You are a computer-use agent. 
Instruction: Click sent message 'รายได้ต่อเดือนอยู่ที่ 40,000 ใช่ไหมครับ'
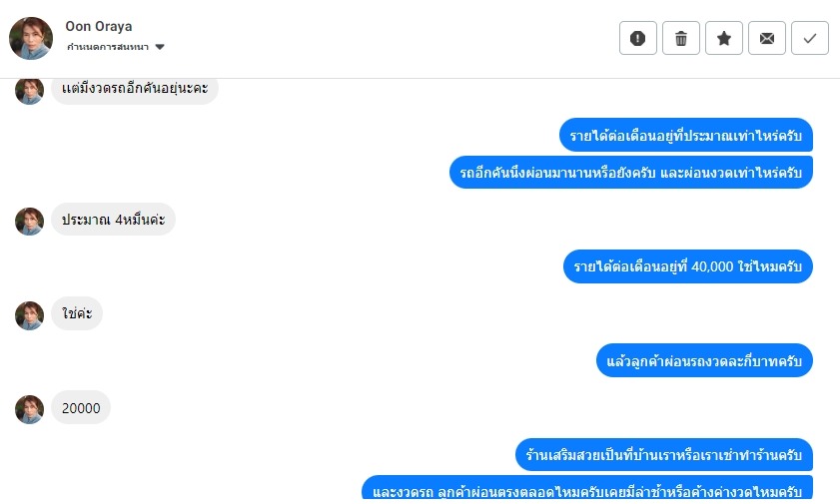click(688, 266)
